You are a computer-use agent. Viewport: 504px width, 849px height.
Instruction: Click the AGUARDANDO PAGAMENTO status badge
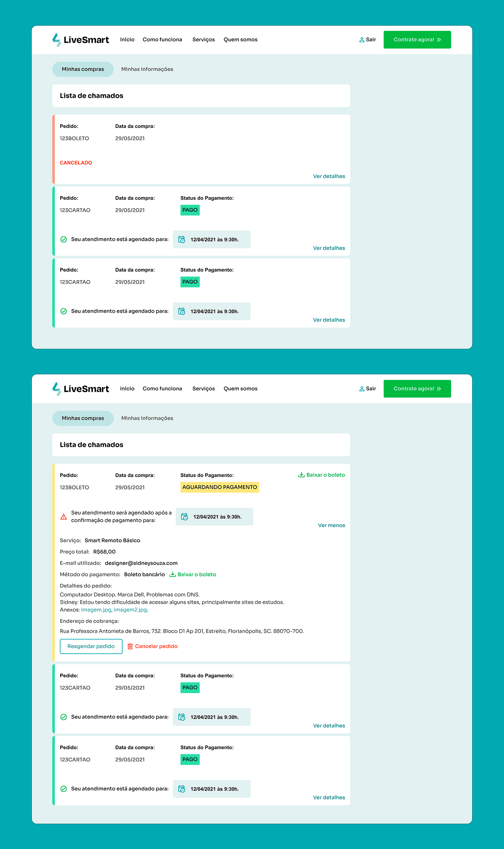pyautogui.click(x=220, y=487)
